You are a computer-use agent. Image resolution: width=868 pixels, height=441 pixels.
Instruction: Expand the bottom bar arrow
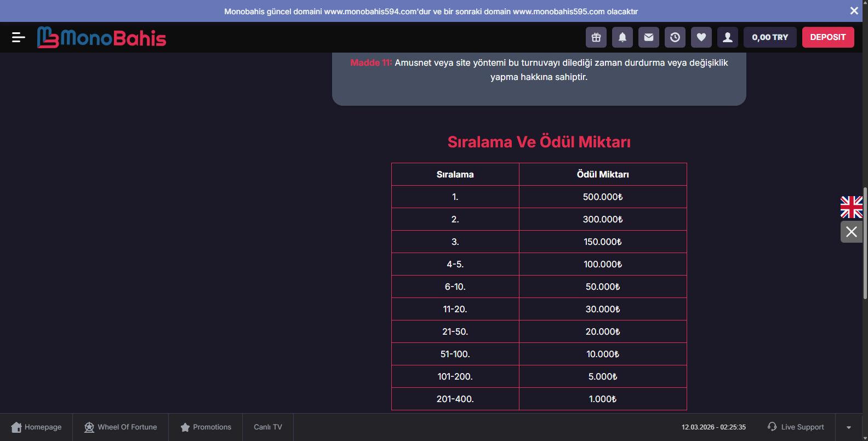pos(849,427)
